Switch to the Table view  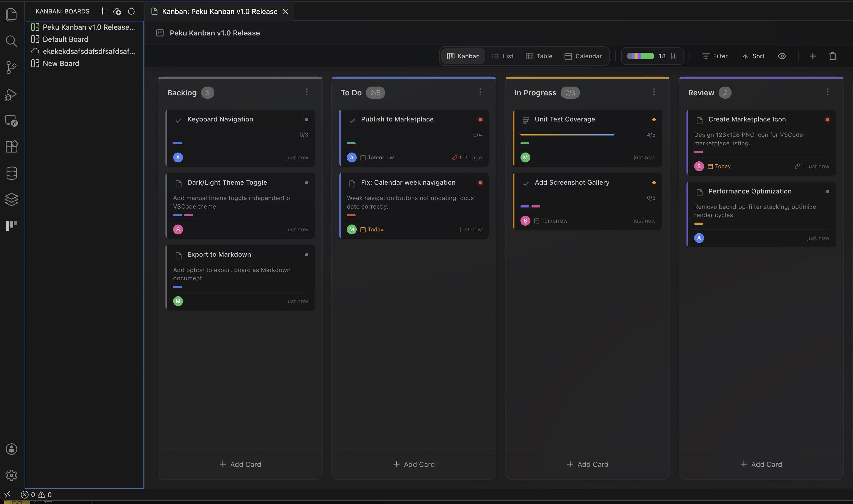[x=539, y=56]
